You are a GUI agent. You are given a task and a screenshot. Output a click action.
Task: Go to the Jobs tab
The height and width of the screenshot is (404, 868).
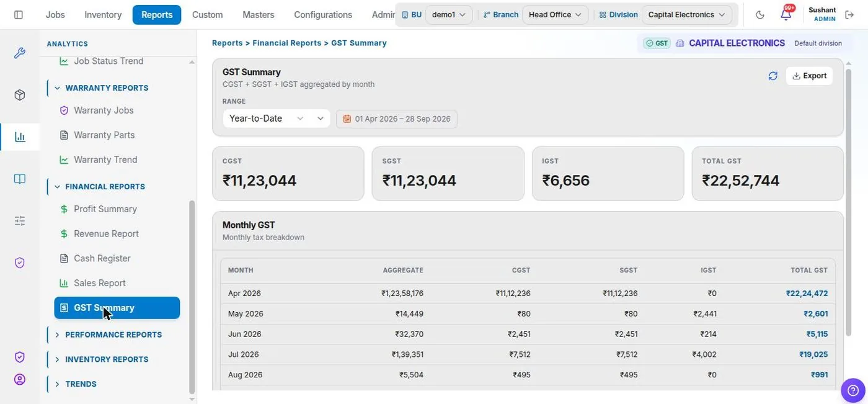coord(55,15)
